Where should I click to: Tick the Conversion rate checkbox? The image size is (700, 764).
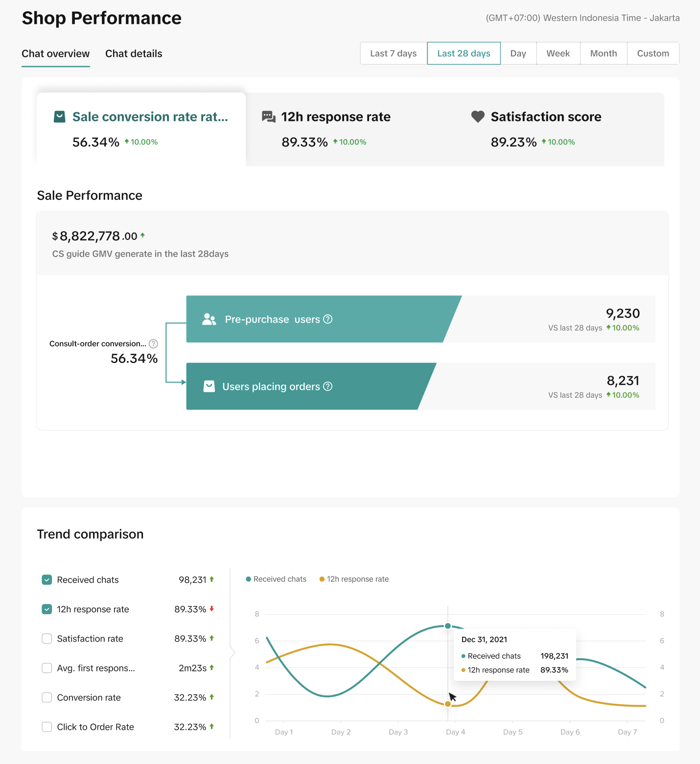tap(47, 697)
